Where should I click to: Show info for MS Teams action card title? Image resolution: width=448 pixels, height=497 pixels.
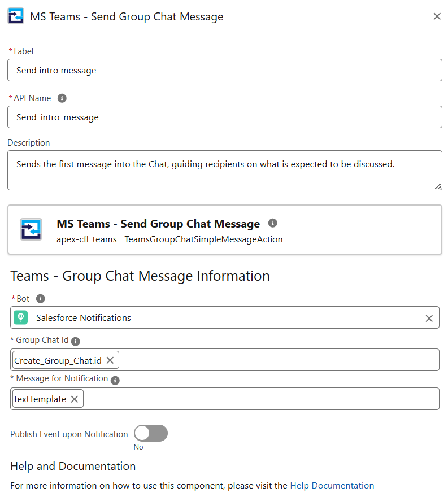tap(273, 223)
